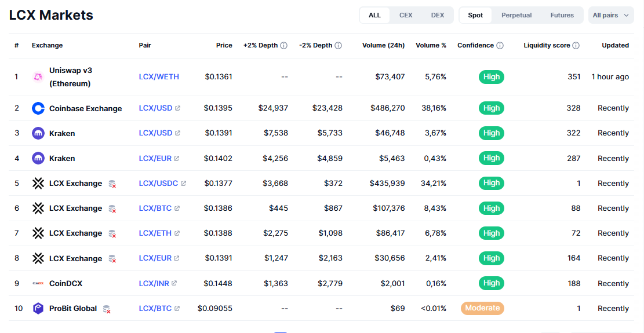Select the ALL exchange filter

click(374, 15)
